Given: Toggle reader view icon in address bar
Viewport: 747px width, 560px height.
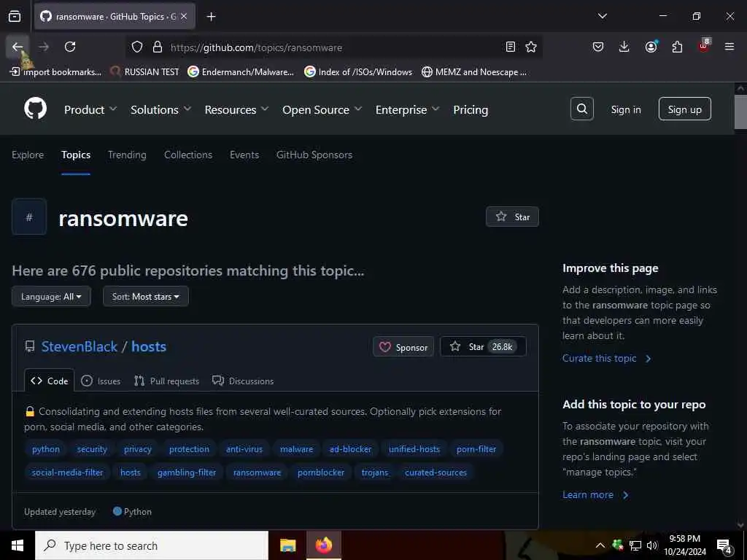Looking at the screenshot, I should (x=510, y=47).
